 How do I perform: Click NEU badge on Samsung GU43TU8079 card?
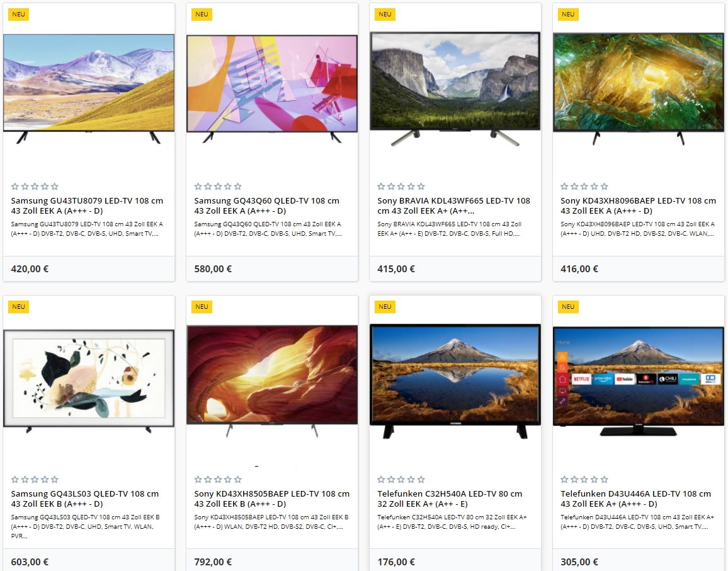pos(18,14)
